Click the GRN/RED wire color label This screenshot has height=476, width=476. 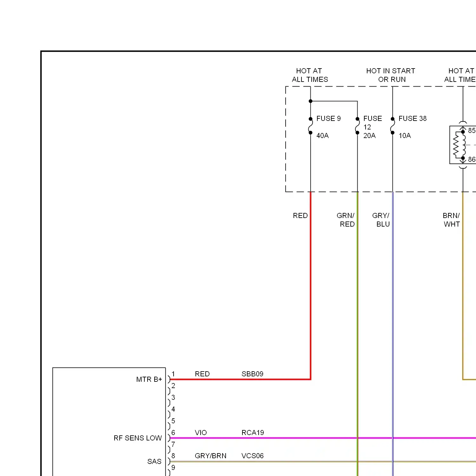[346, 220]
